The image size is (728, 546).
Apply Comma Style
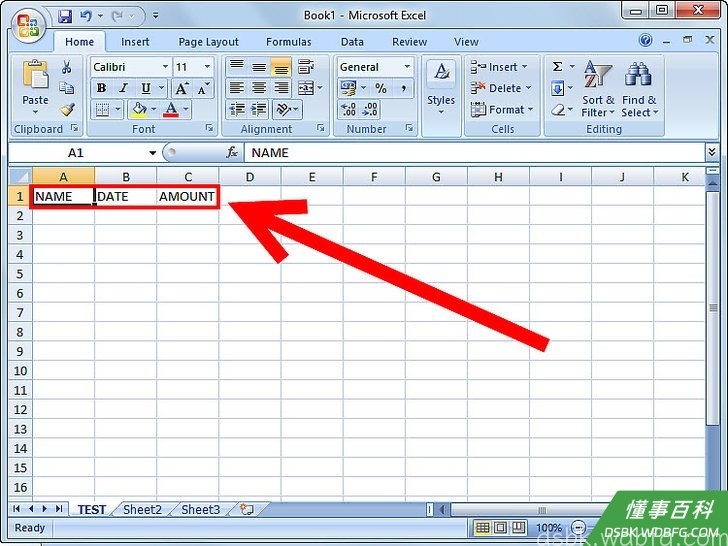[x=403, y=88]
